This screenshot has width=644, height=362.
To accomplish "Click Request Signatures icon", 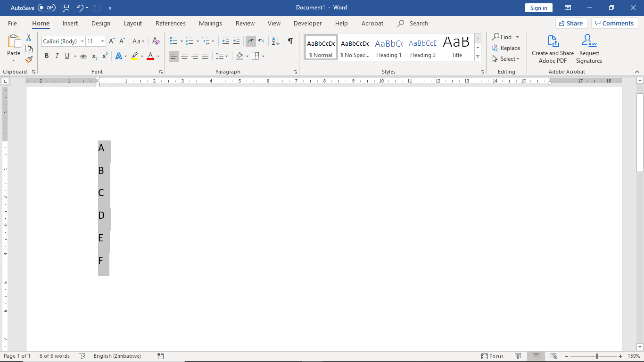I will 589,49.
